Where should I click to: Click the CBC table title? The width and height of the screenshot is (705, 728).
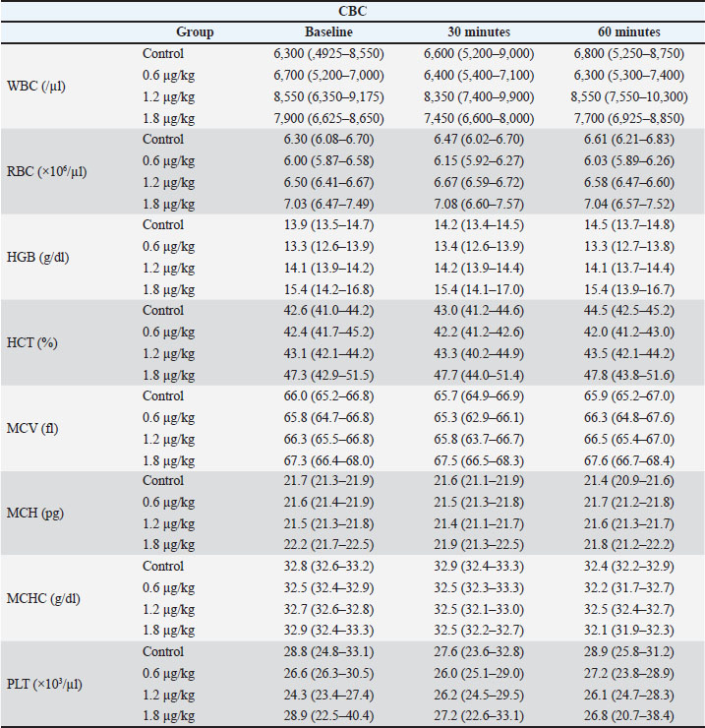pyautogui.click(x=353, y=11)
